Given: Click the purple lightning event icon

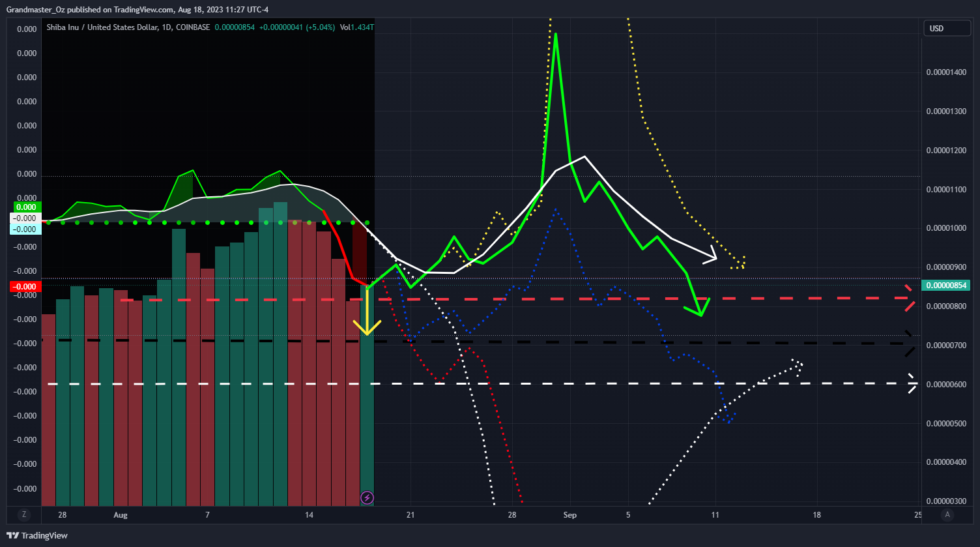Looking at the screenshot, I should tap(367, 498).
